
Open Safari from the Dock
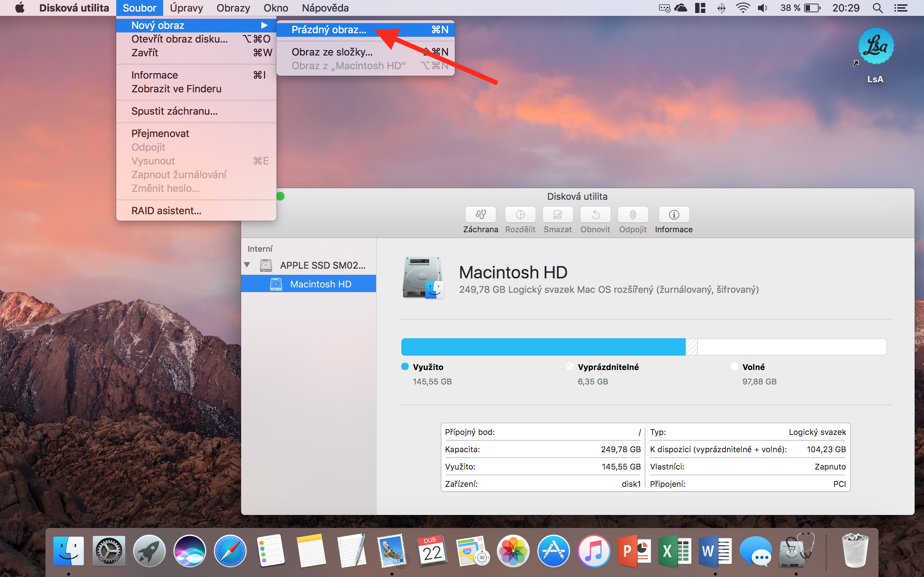pos(230,551)
